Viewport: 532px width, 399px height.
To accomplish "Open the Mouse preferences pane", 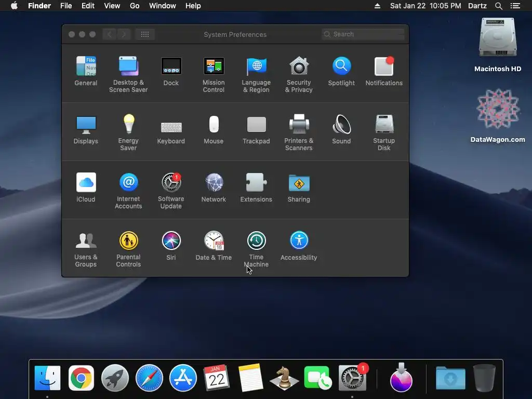I will click(x=214, y=129).
